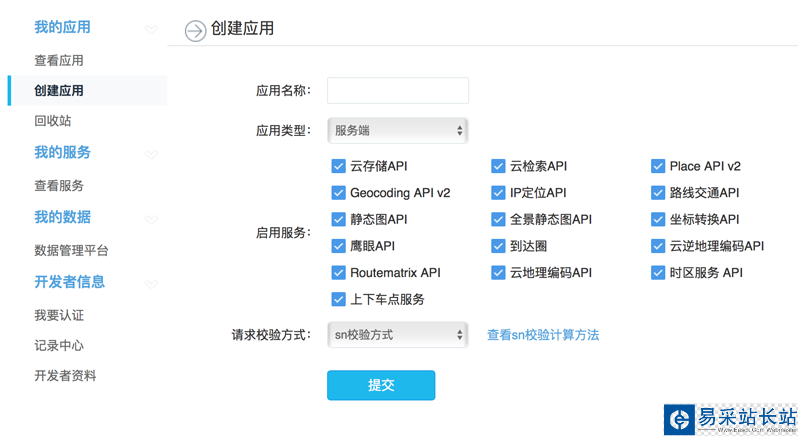Go to 回收站 in the sidebar
The width and height of the screenshot is (798, 436).
(x=52, y=121)
